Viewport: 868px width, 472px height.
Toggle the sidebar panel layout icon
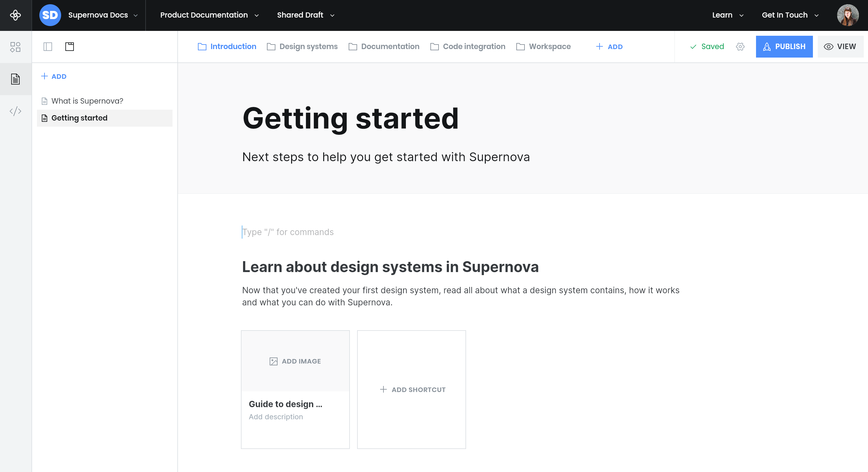click(48, 47)
